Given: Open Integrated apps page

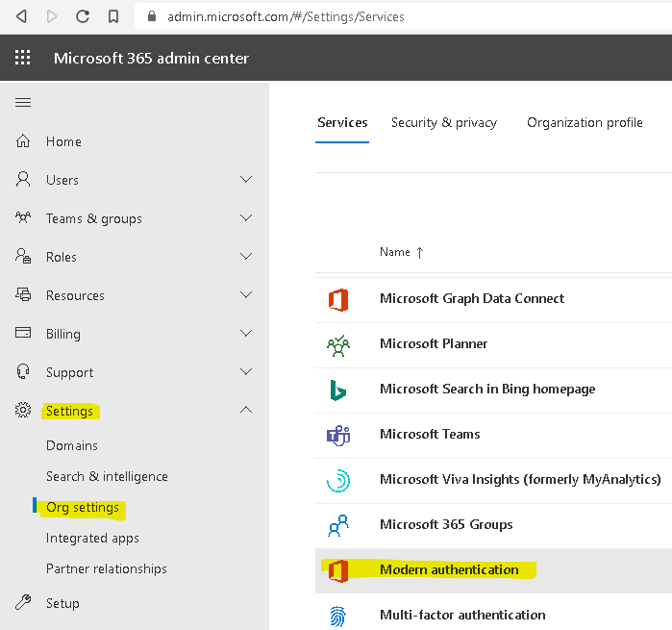Looking at the screenshot, I should (92, 539).
